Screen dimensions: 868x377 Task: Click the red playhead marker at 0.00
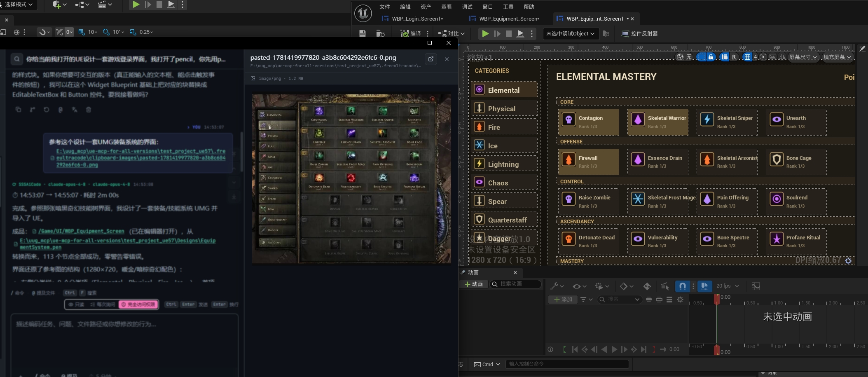717,299
